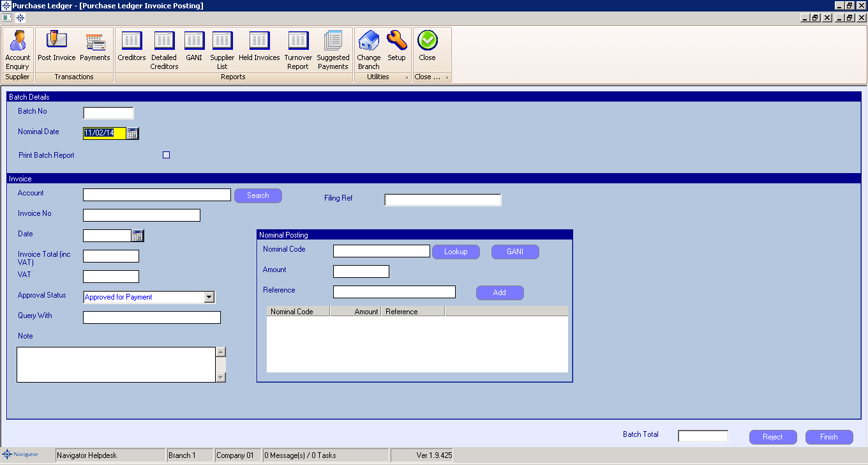Click the Add button in Nominal Posting
The image size is (868, 465).
click(x=500, y=293)
